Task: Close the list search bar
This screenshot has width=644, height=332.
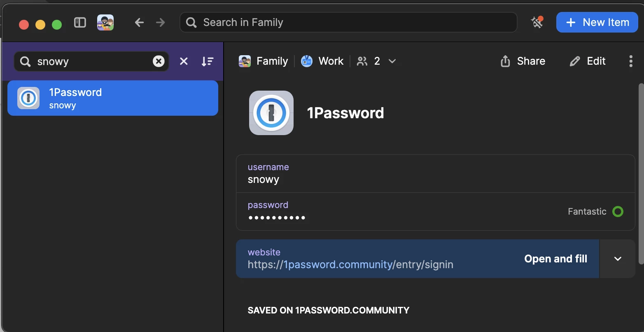Action: click(x=184, y=61)
